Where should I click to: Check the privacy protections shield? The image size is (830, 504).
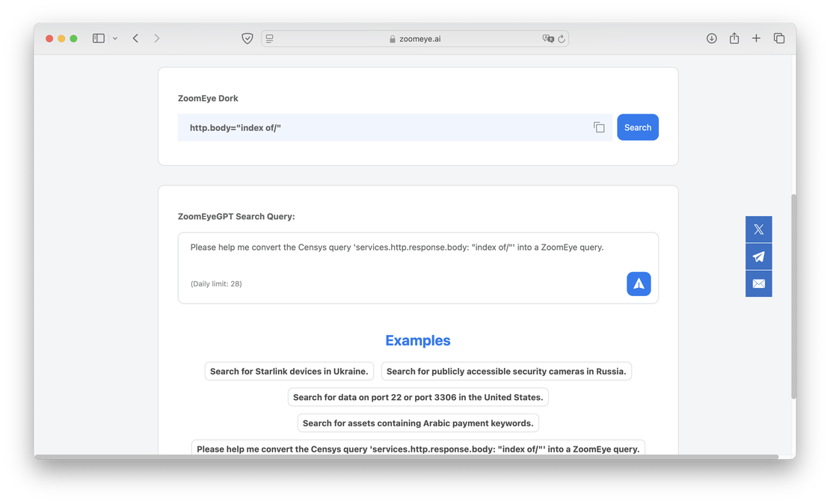click(x=247, y=37)
